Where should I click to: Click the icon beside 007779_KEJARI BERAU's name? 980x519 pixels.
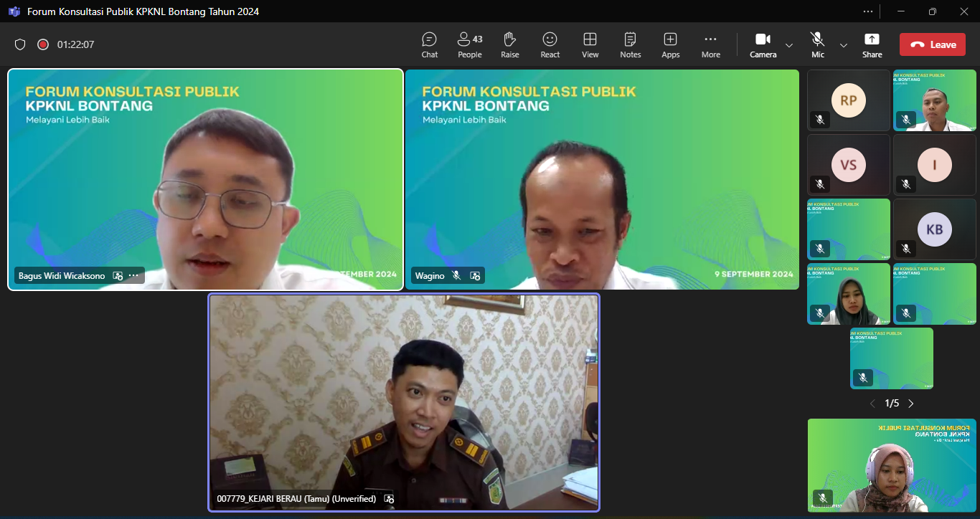tap(389, 498)
